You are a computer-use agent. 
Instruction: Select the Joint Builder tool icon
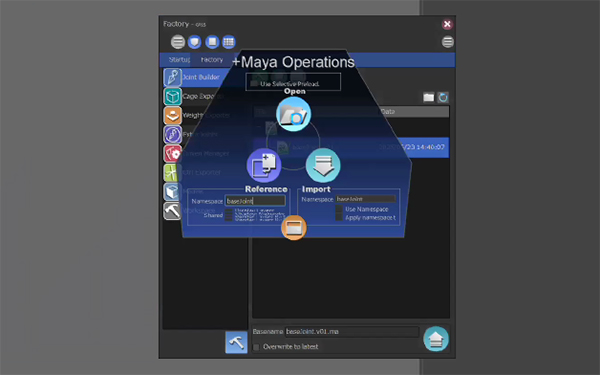click(x=173, y=77)
